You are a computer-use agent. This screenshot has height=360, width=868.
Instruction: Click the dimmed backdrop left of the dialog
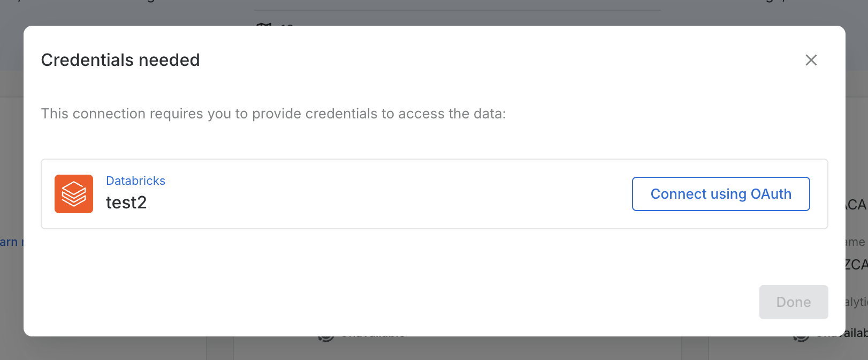pos(11,161)
